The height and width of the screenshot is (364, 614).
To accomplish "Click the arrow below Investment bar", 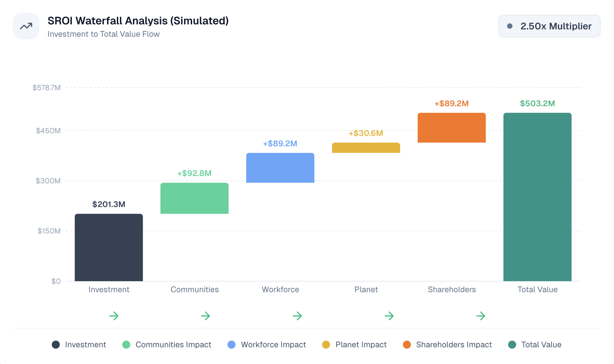I will click(x=114, y=316).
